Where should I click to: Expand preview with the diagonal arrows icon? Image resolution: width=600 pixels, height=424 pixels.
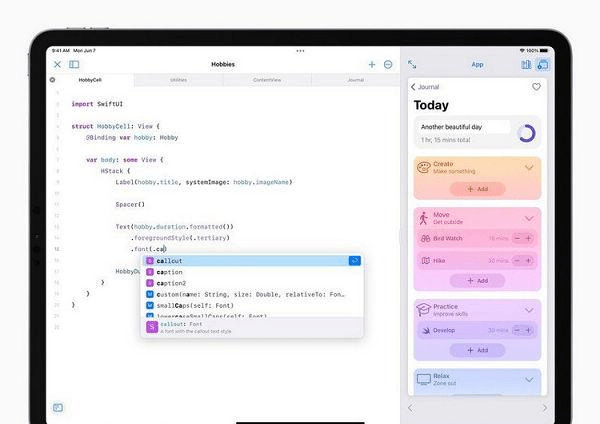pos(412,64)
